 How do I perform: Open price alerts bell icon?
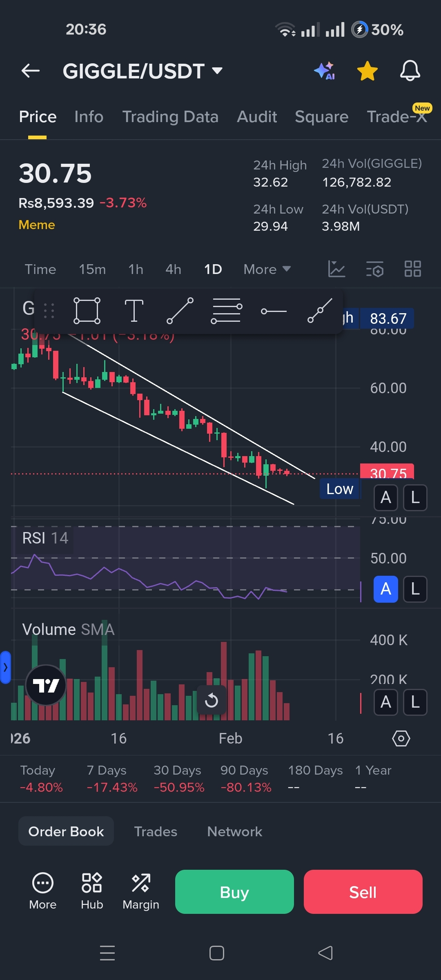pos(410,71)
